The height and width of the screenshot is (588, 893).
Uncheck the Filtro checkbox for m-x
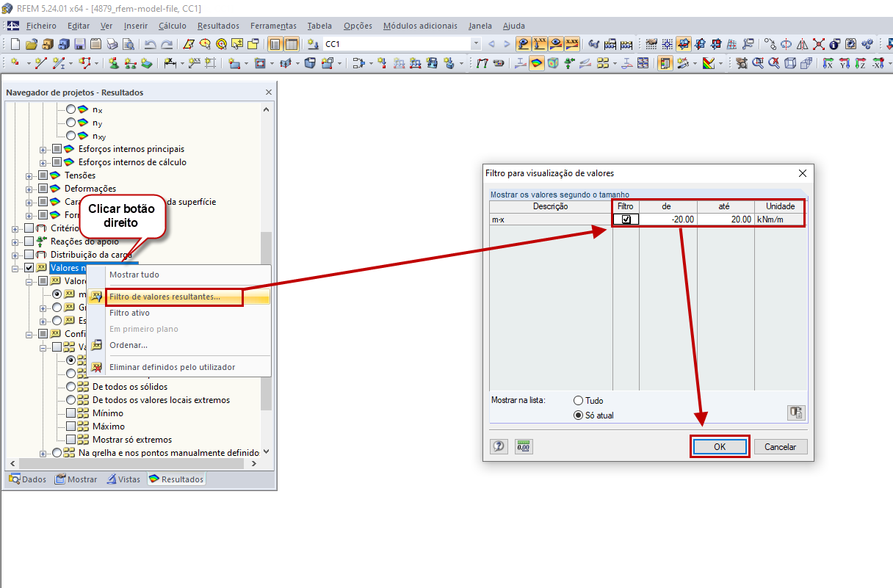(x=626, y=219)
